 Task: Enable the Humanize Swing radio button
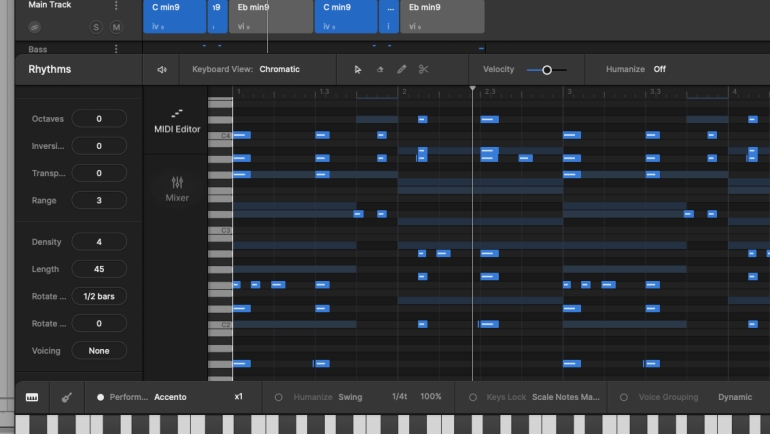278,397
